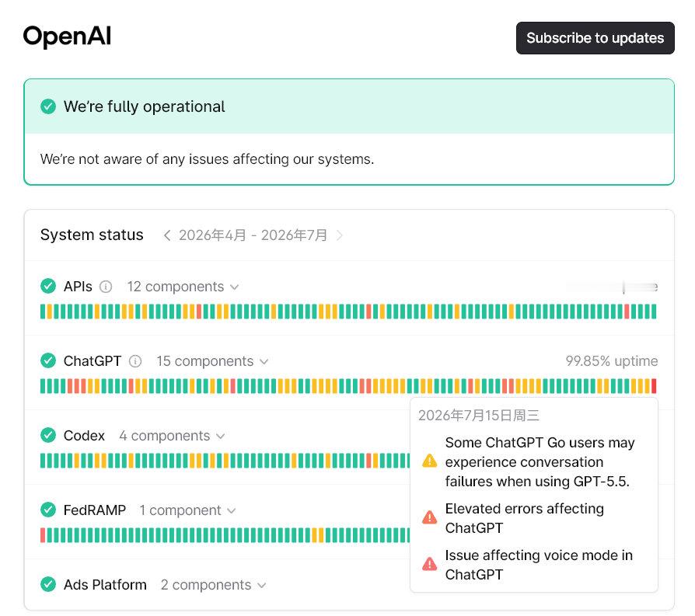Click red warning icon for Elevated errors
The width and height of the screenshot is (695, 616).
(x=429, y=517)
